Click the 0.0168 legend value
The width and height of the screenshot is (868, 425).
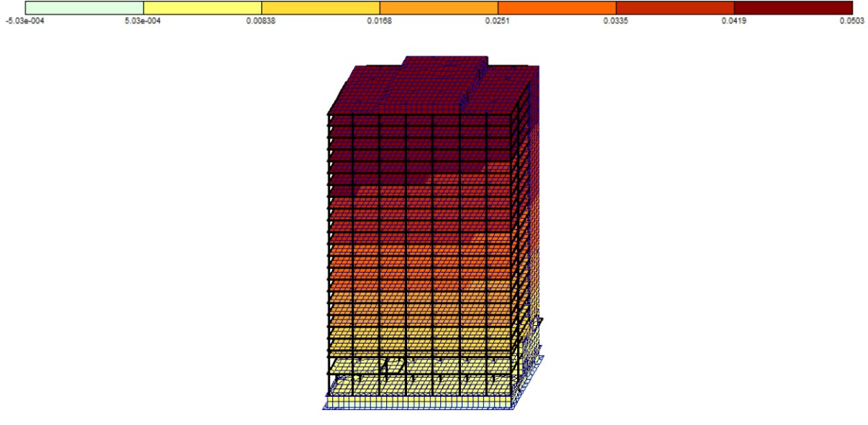tap(380, 21)
